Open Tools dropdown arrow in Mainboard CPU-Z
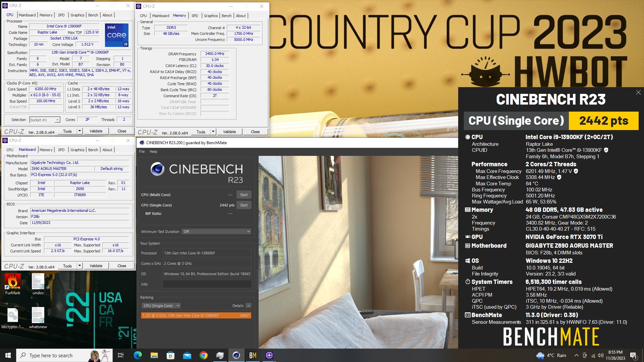 pos(79,266)
